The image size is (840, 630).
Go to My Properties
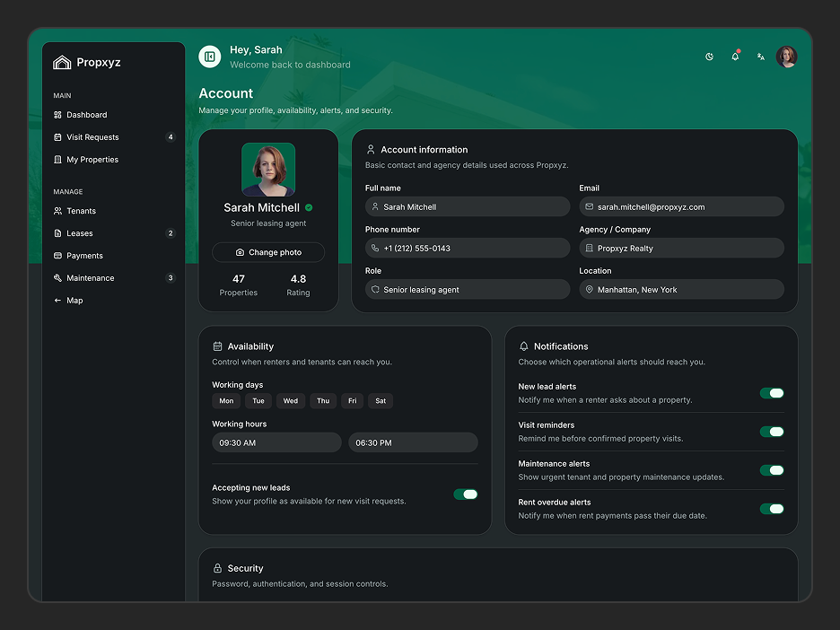coord(114,159)
